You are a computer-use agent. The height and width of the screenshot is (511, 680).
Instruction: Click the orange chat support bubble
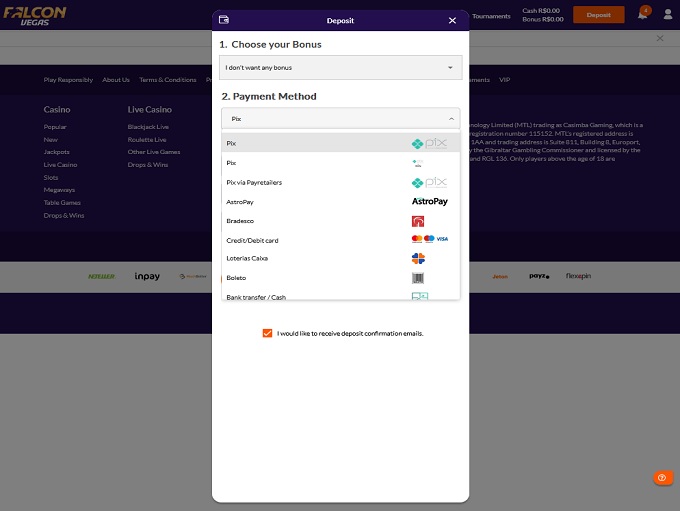point(663,479)
